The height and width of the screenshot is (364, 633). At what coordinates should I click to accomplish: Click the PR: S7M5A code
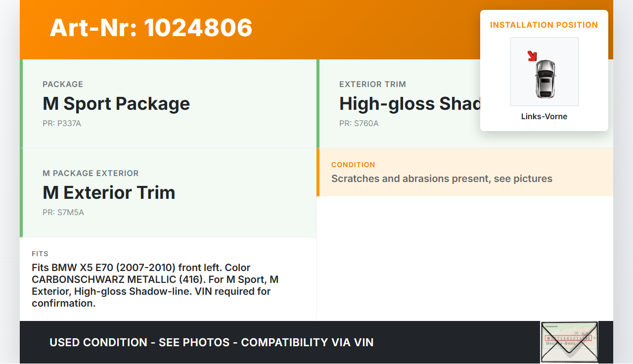(63, 213)
